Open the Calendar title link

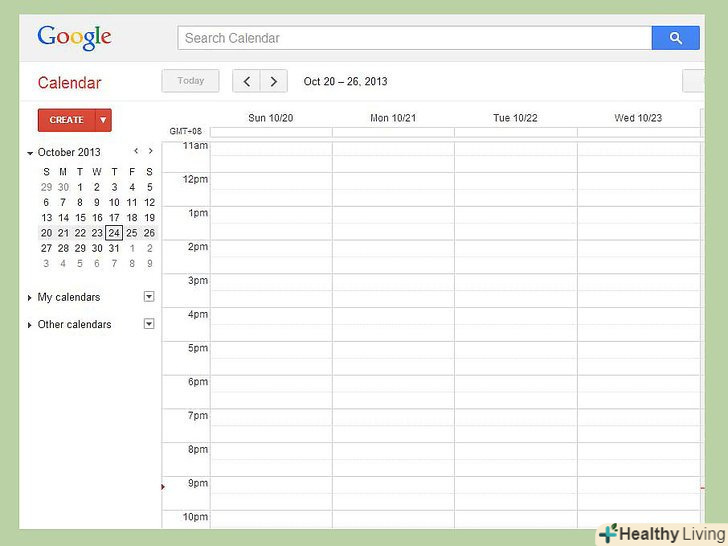coord(69,83)
